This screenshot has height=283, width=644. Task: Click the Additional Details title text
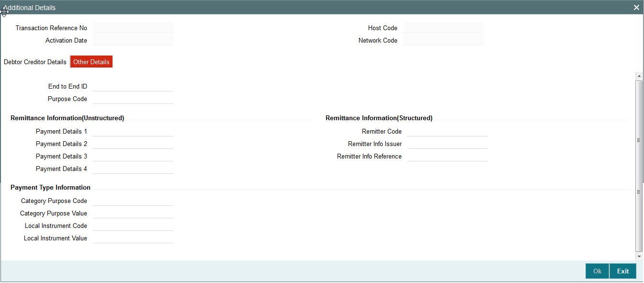(x=30, y=8)
